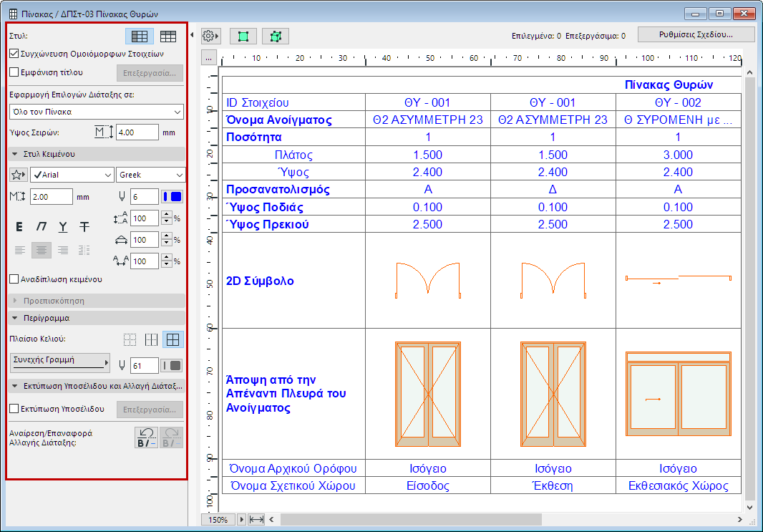Click the Ύψος Σειρών value field
The width and height of the screenshot is (763, 532).
pyautogui.click(x=137, y=132)
